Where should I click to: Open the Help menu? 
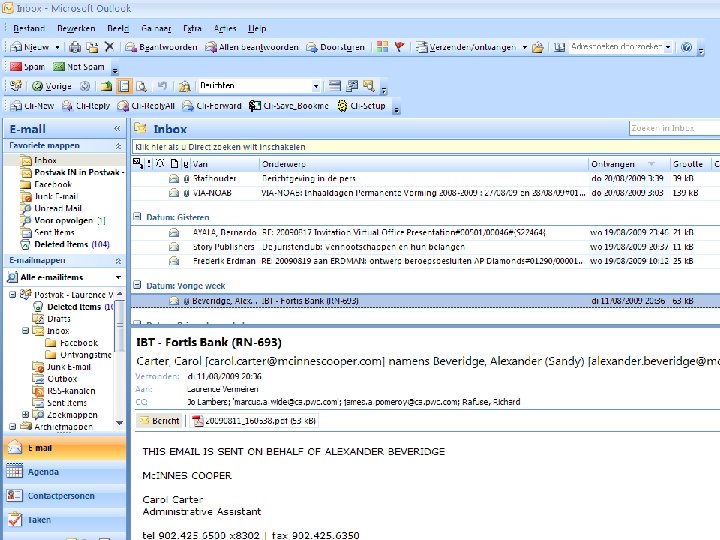pos(257,28)
